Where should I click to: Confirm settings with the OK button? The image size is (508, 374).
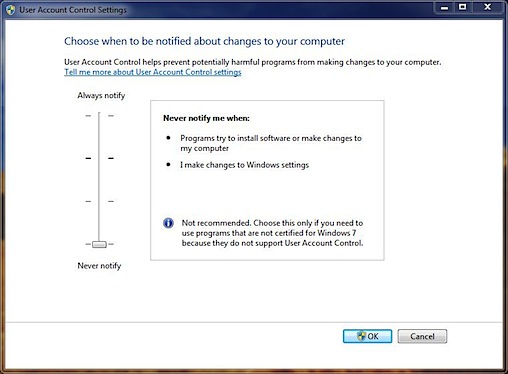pyautogui.click(x=367, y=336)
